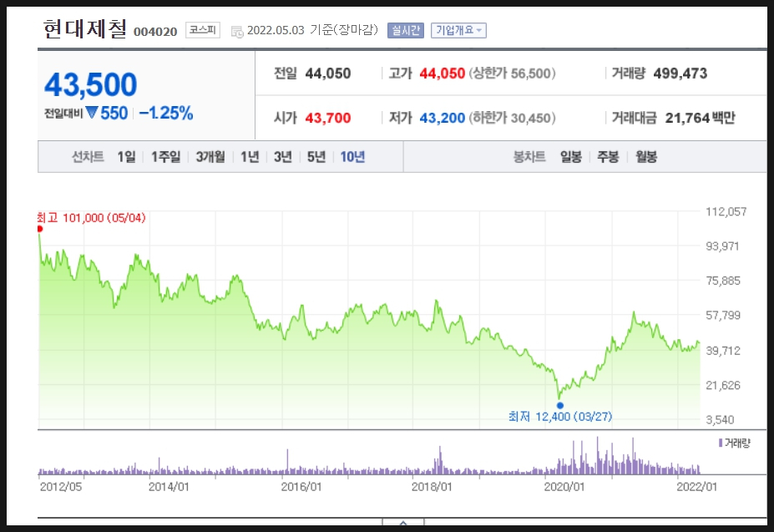Viewport: 774px width, 532px height.
Task: Open the 기업개요 dropdown
Action: coord(458,31)
